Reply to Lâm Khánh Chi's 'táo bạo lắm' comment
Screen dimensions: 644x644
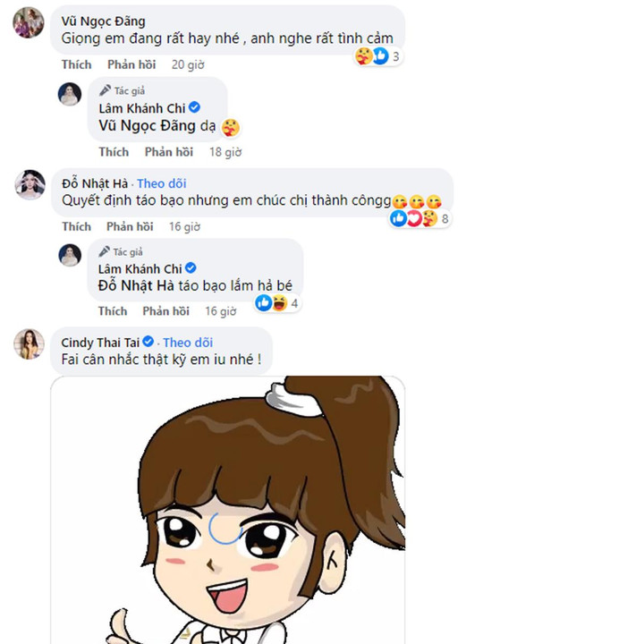pyautogui.click(x=166, y=311)
